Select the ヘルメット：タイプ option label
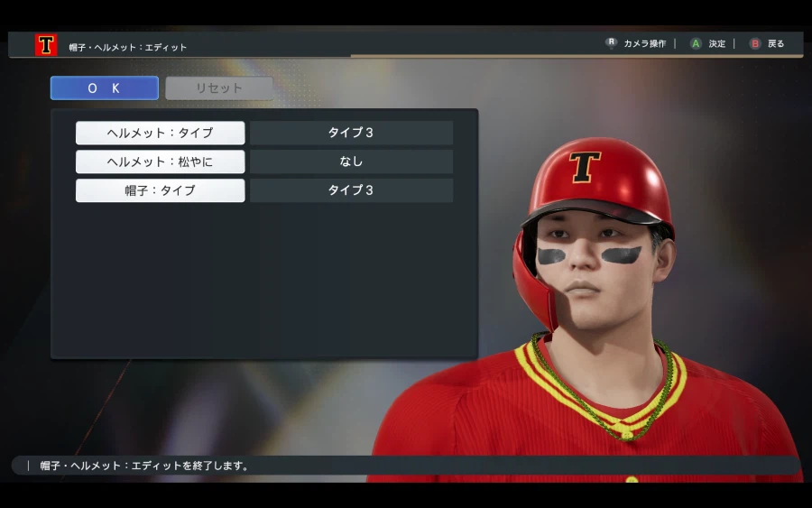 click(160, 133)
